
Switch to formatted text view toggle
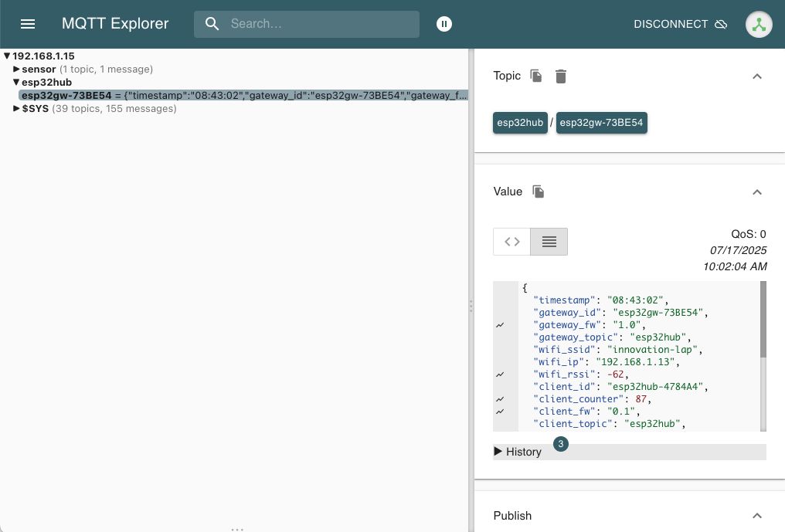[x=549, y=242]
